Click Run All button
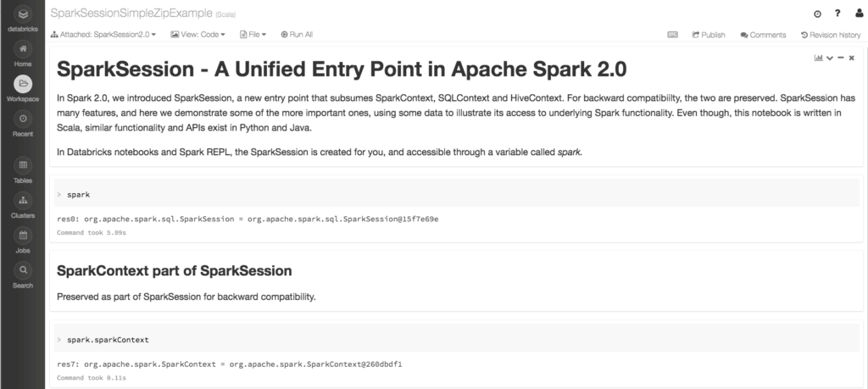Viewport: 868px width, 389px height. pos(297,35)
